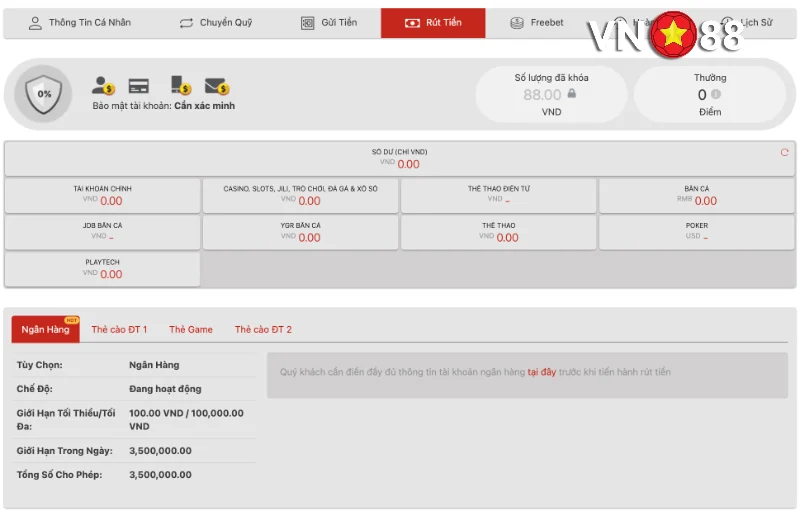This screenshot has height=511, width=800.
Task: Click the info icon next to bonus points
Action: click(x=716, y=95)
